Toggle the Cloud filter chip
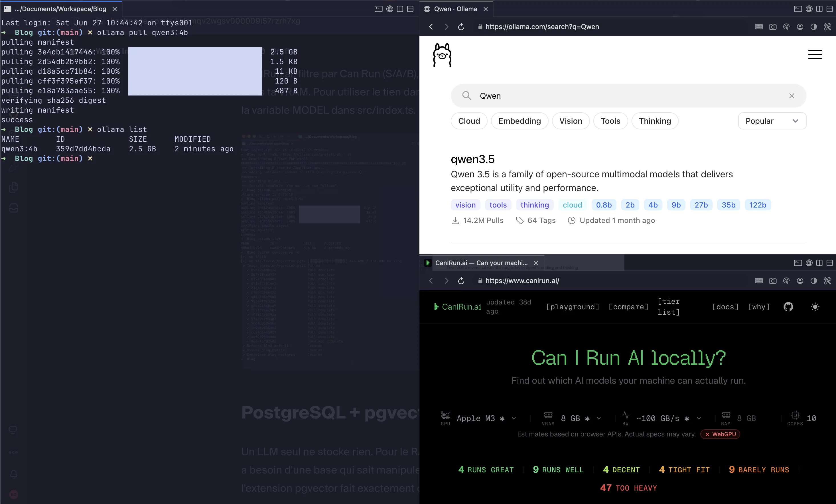Viewport: 836px width, 504px height. pos(469,121)
